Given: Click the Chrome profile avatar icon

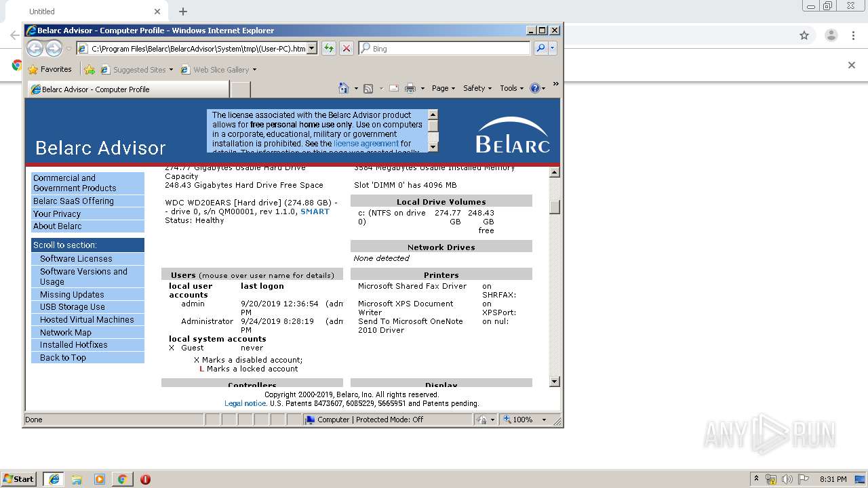Looking at the screenshot, I should coord(831,35).
